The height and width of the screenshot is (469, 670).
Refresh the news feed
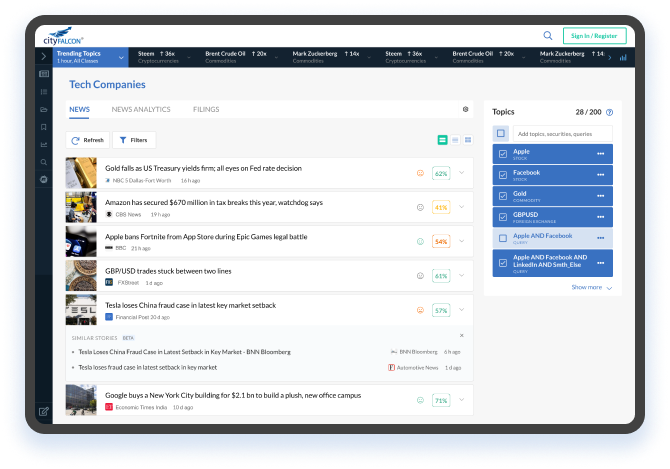88,140
